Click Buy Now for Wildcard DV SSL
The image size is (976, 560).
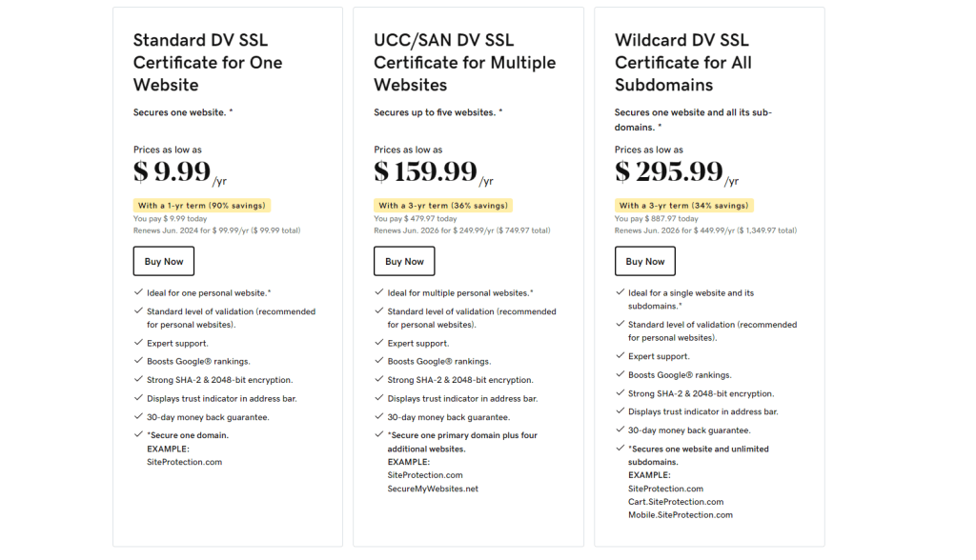[x=645, y=261]
